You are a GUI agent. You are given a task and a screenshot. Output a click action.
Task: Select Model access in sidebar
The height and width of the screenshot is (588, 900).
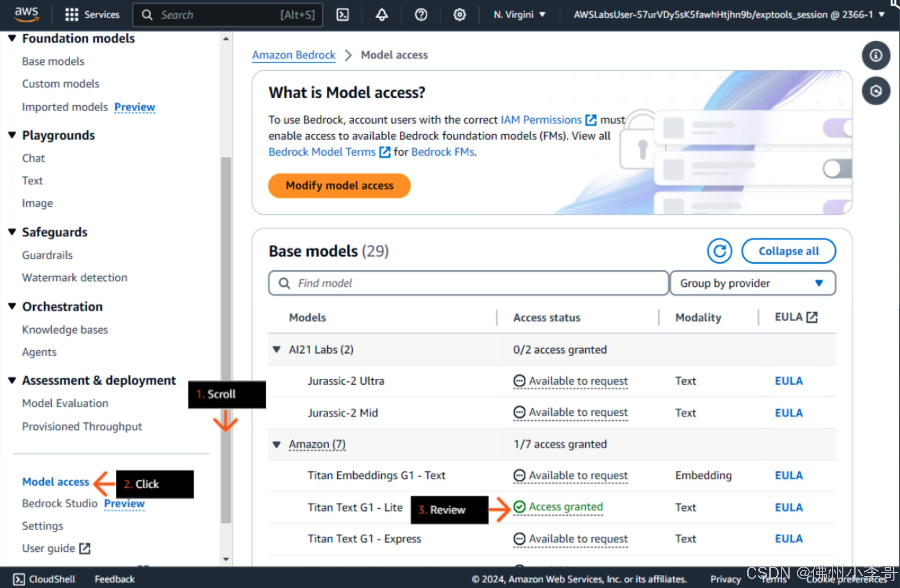(55, 481)
